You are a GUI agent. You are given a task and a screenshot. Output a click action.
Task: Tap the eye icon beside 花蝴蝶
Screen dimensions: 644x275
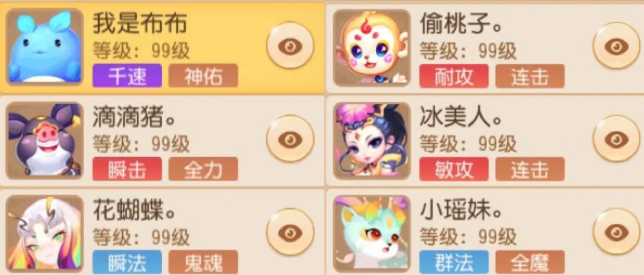[x=290, y=231]
